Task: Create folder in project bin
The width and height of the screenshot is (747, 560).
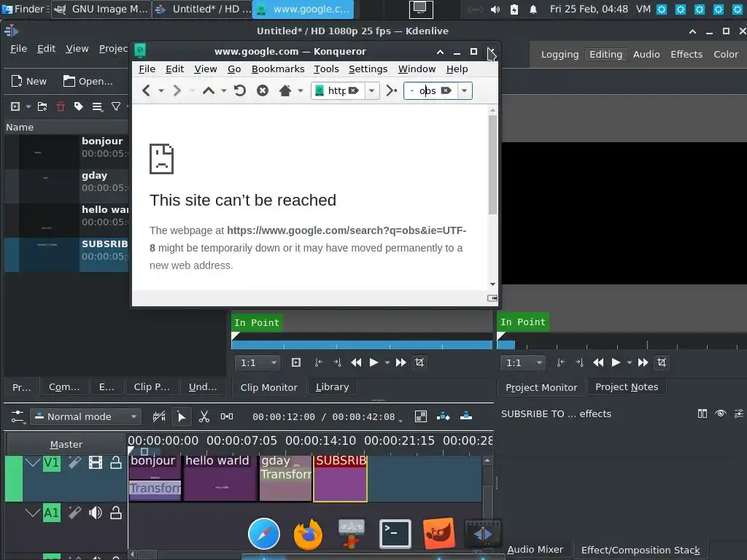Action: 42,106
